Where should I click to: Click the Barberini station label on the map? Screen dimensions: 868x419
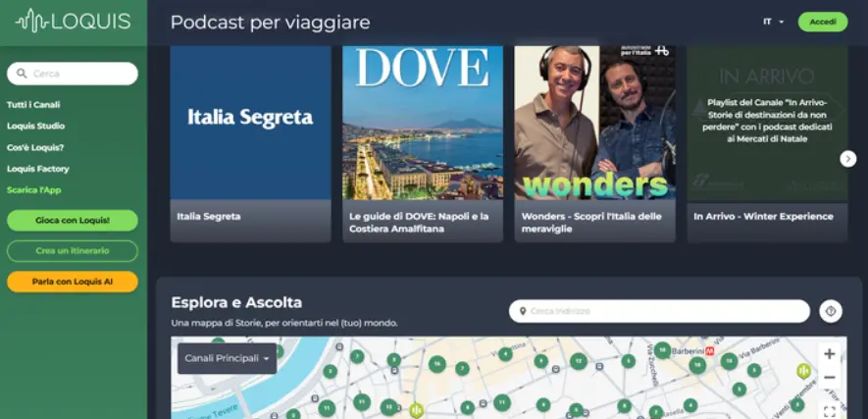(687, 351)
